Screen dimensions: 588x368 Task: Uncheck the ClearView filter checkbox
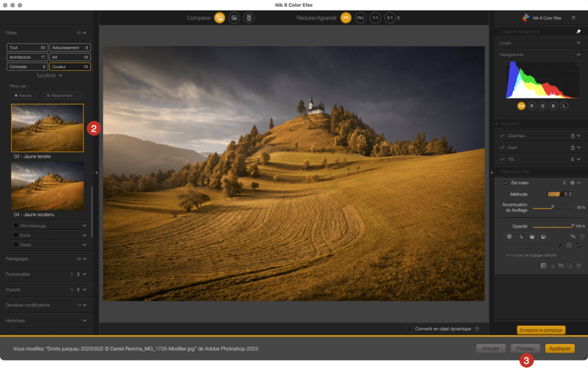[502, 136]
